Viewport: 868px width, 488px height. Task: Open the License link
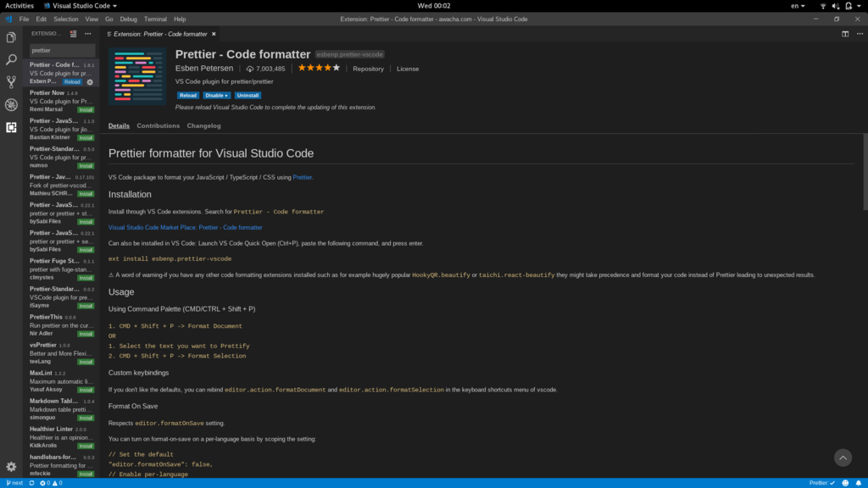[x=408, y=69]
